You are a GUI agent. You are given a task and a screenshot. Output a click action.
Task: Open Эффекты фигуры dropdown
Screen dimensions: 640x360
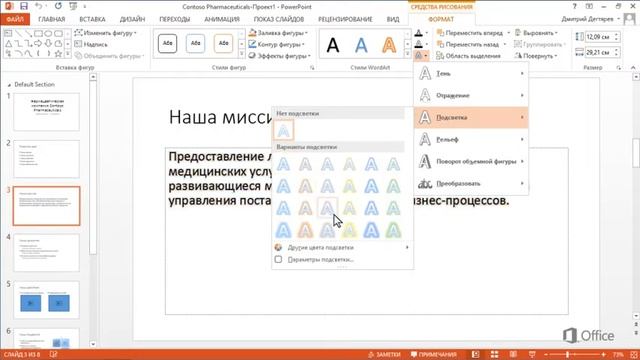(280, 56)
